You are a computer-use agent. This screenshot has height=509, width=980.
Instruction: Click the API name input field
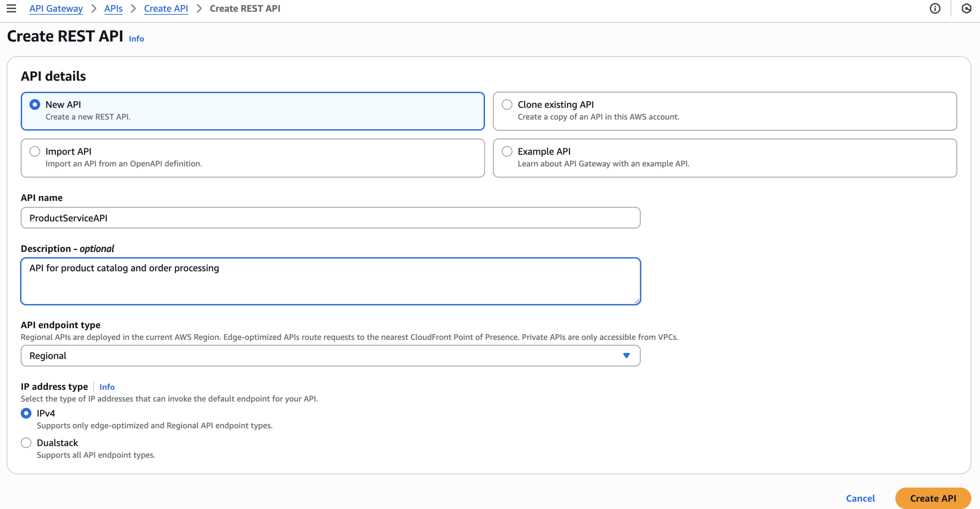(330, 218)
